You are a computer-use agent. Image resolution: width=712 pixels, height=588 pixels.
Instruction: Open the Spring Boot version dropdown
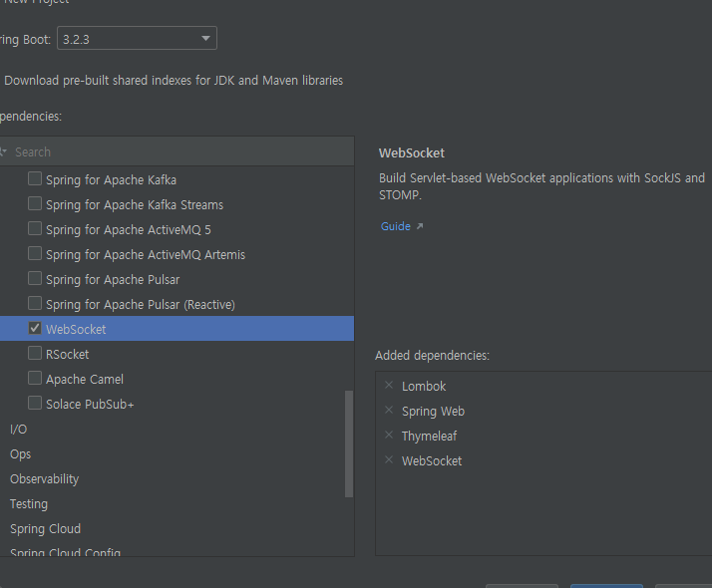tap(137, 39)
